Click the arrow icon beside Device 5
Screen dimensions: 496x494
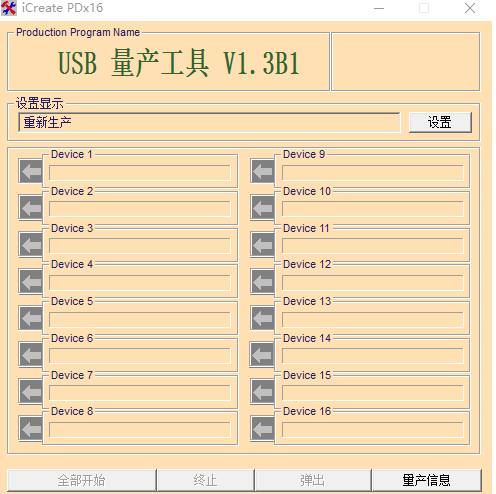click(x=31, y=318)
